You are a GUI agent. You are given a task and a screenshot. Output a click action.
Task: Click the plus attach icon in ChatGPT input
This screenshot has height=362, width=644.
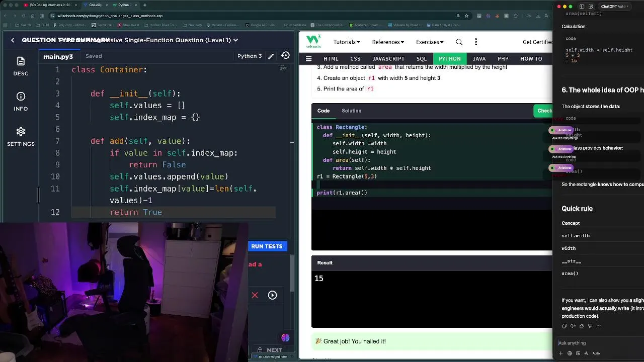click(561, 353)
